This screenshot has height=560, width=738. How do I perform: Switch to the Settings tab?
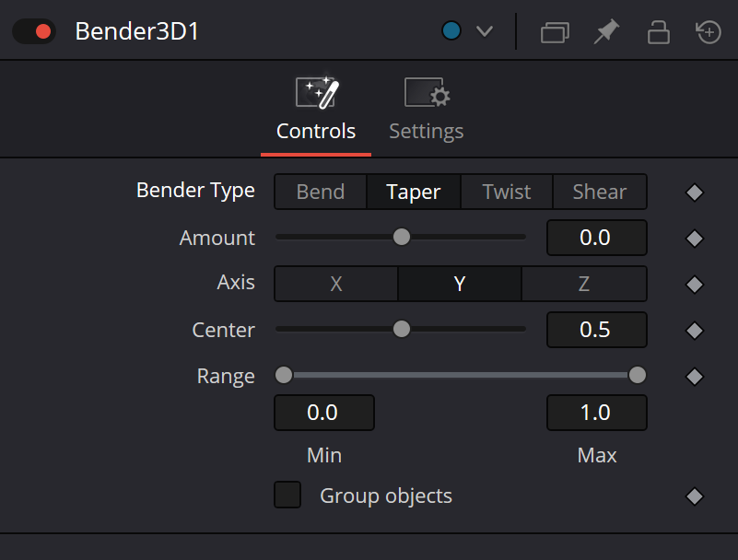tap(427, 110)
